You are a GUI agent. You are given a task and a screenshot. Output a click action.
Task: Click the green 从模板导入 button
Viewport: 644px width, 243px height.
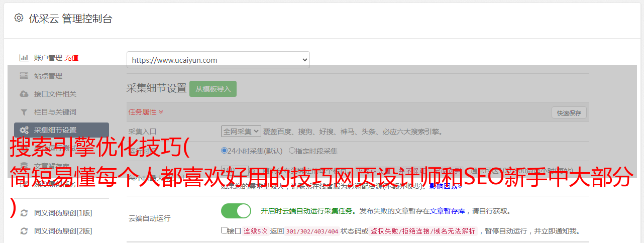pos(213,89)
